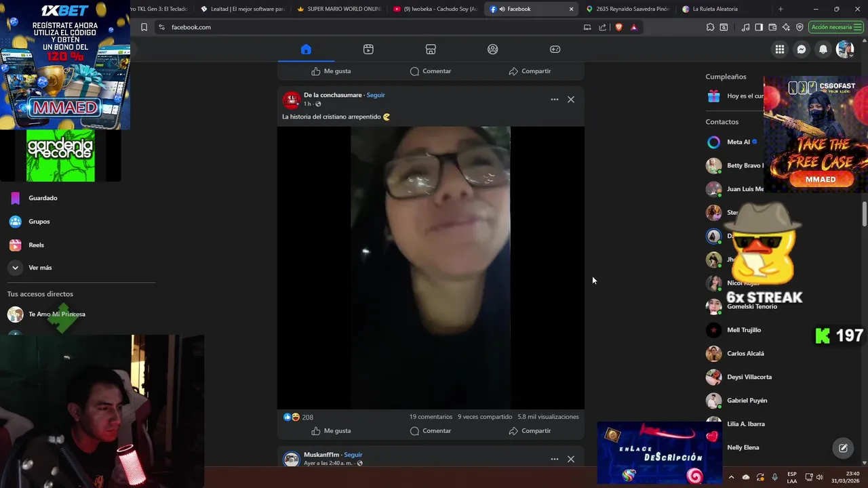Open the ESP LAA language indicator in taskbar
The width and height of the screenshot is (868, 488).
[792, 477]
